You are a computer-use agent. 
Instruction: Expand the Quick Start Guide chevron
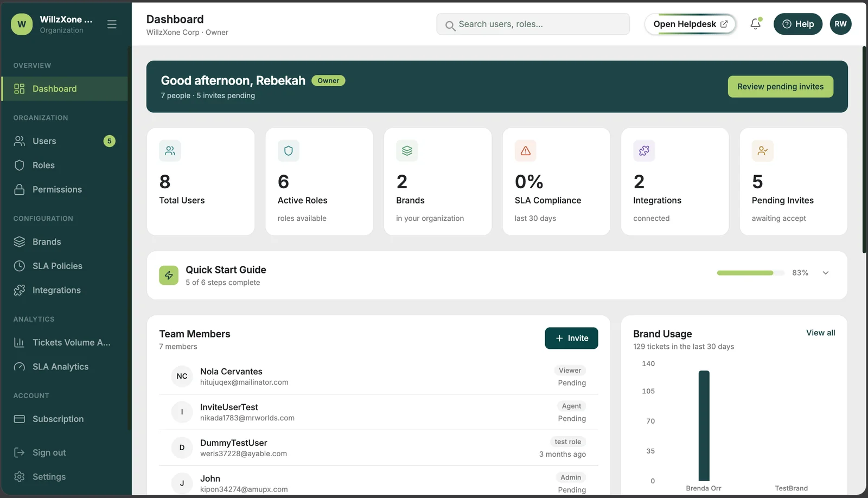tap(826, 273)
